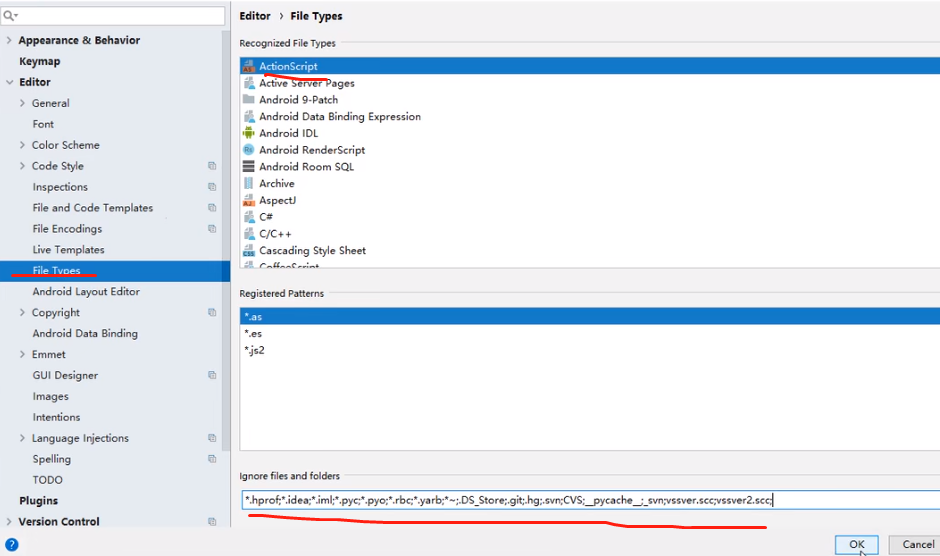Screen dimensions: 940x556
Task: Open the Keymap settings page
Action: [40, 61]
